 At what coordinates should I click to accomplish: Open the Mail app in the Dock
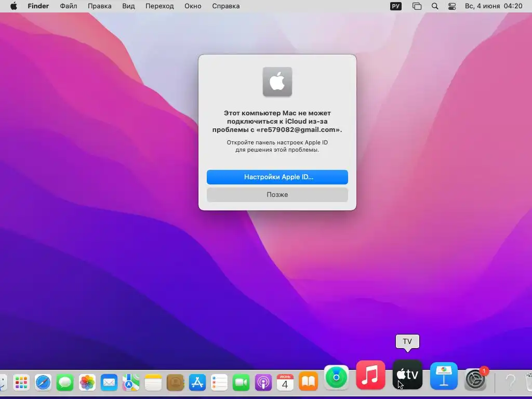(x=109, y=383)
